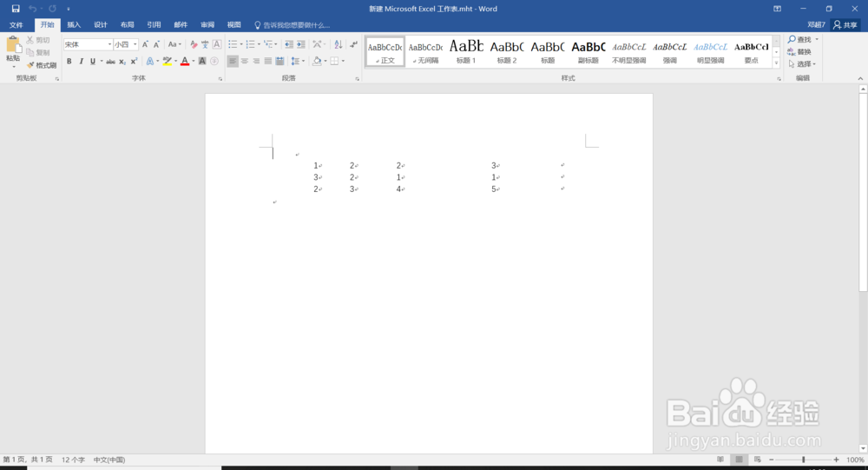Switch to the Design (设计) tab
The image size is (868, 470).
100,25
